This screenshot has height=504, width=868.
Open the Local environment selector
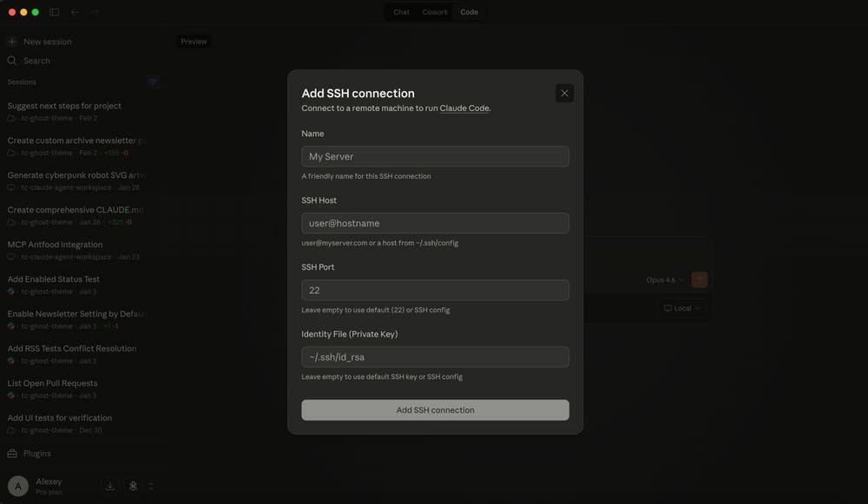[x=682, y=307]
